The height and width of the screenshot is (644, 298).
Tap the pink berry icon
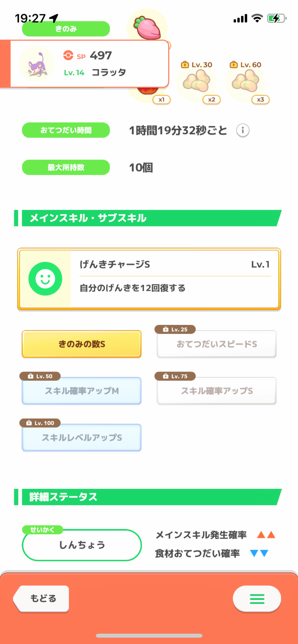coord(148,28)
